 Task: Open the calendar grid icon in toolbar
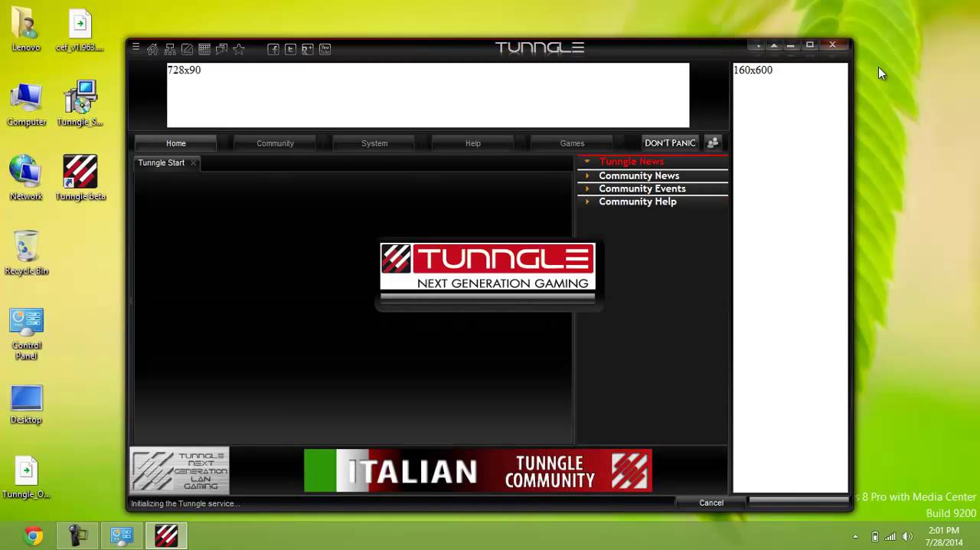(204, 49)
